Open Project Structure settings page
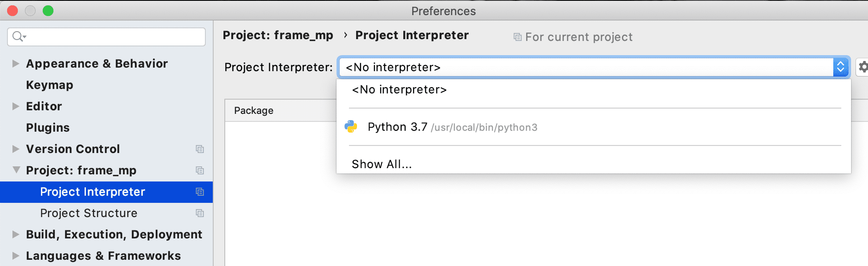868x266 pixels. [89, 213]
